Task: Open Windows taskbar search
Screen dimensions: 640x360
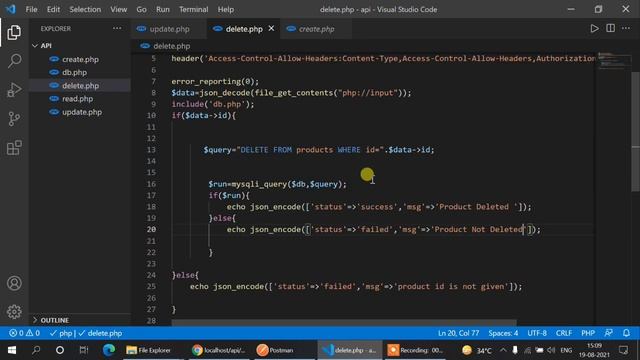Action: (36, 350)
